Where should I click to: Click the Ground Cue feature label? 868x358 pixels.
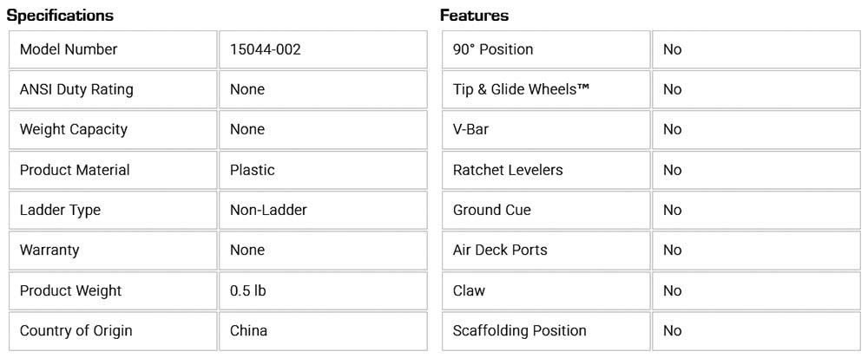point(492,210)
